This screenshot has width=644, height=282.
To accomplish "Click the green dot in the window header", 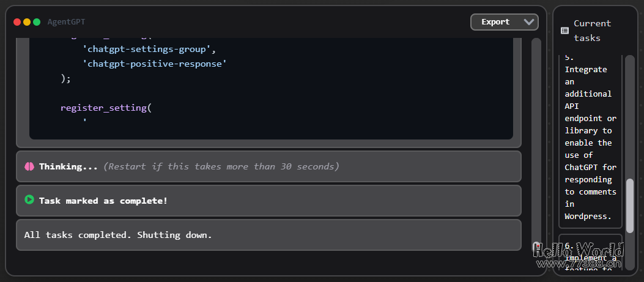I will tap(37, 22).
